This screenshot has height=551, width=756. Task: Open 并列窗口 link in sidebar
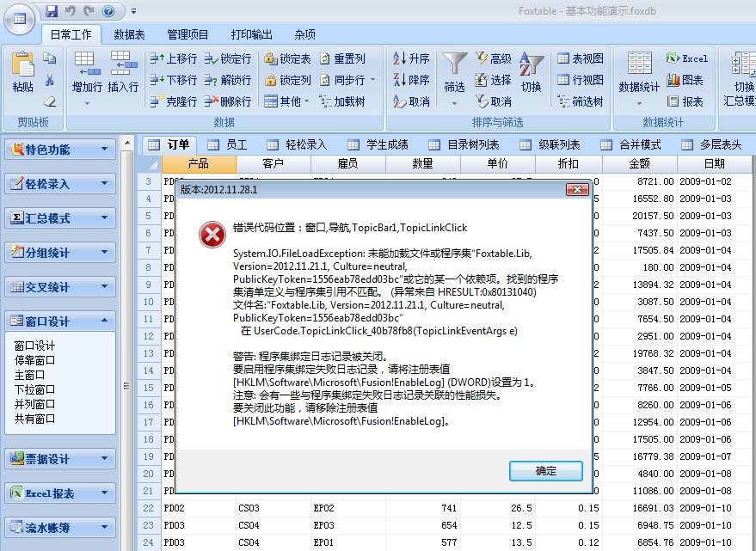[x=34, y=404]
